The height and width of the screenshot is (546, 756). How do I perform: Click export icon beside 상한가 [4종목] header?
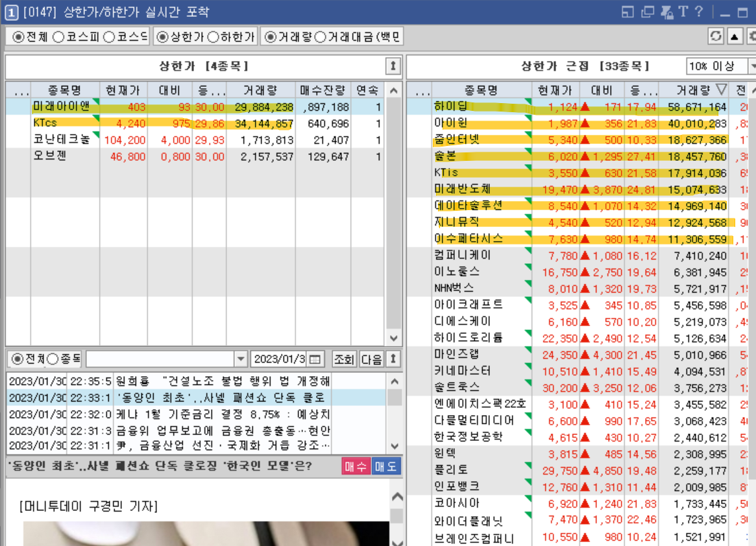(393, 66)
